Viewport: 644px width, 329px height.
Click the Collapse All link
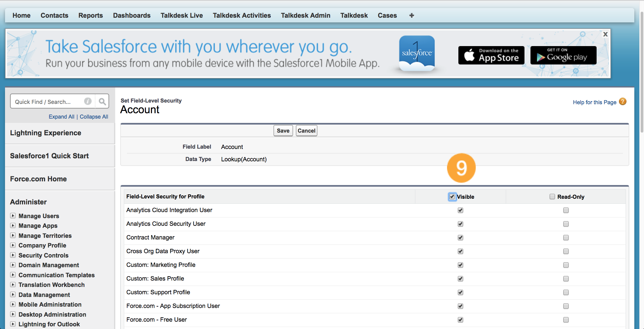pos(94,117)
